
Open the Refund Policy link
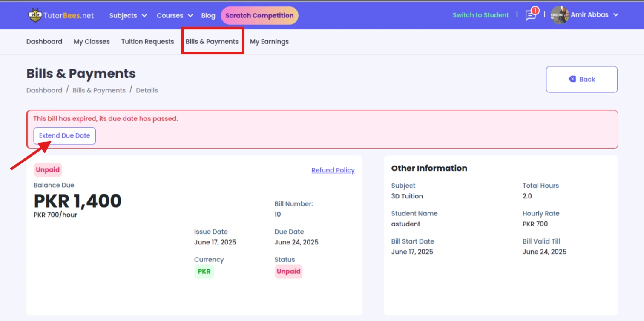333,170
